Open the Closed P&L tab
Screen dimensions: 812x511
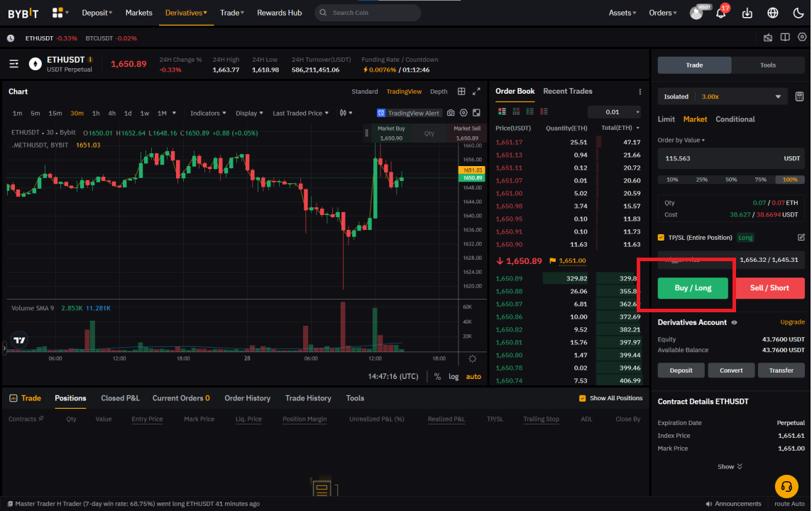[x=120, y=398]
